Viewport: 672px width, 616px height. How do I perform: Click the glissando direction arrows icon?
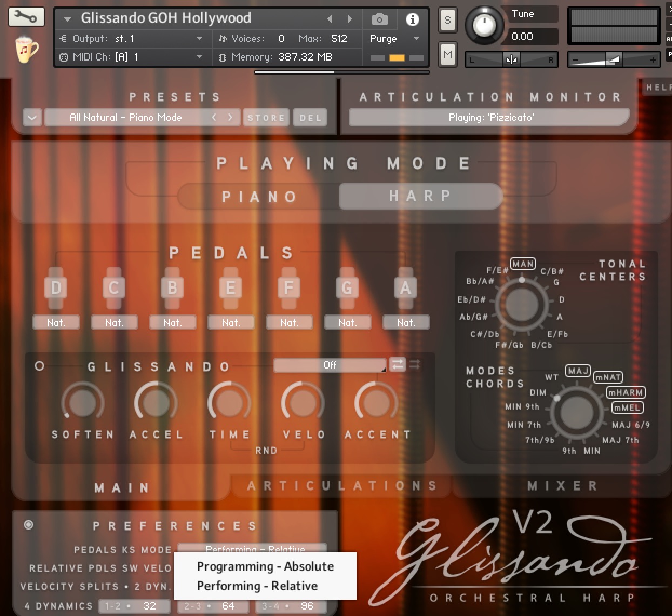(x=398, y=364)
